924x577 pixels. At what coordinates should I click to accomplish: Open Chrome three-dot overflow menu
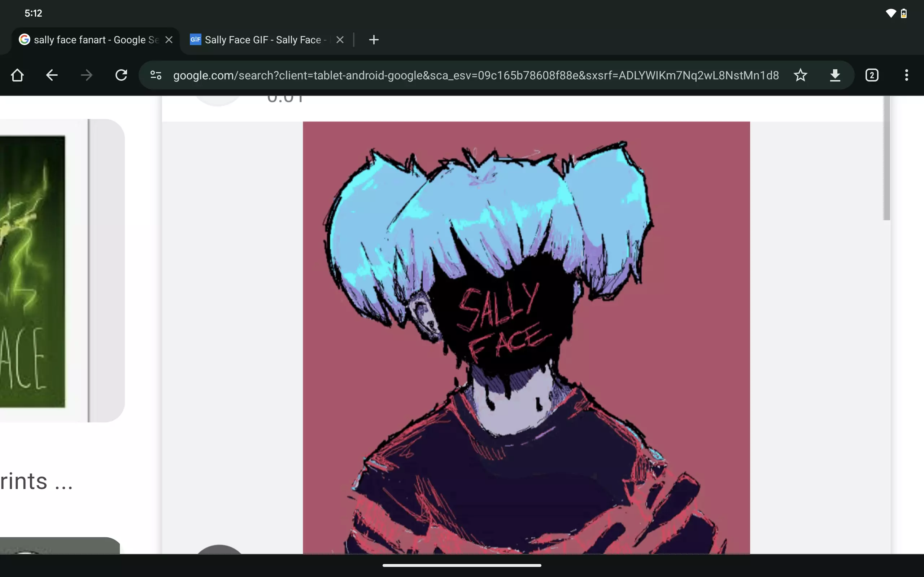(906, 75)
